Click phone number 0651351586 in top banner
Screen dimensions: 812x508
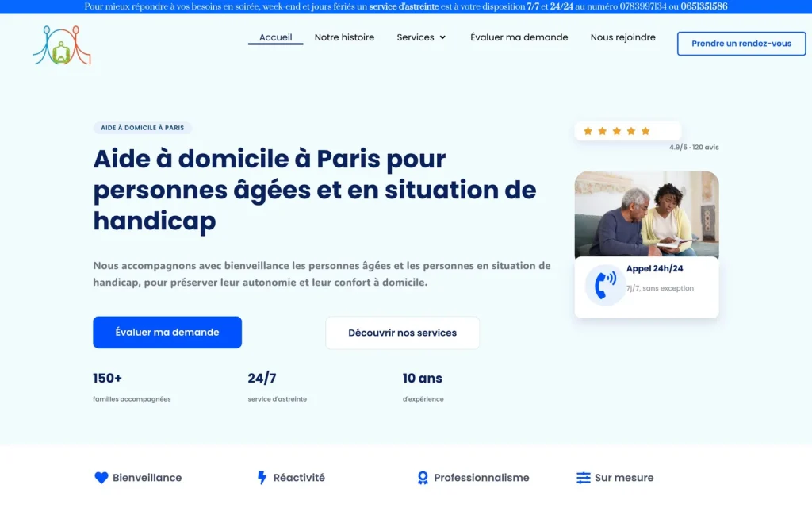pyautogui.click(x=704, y=6)
